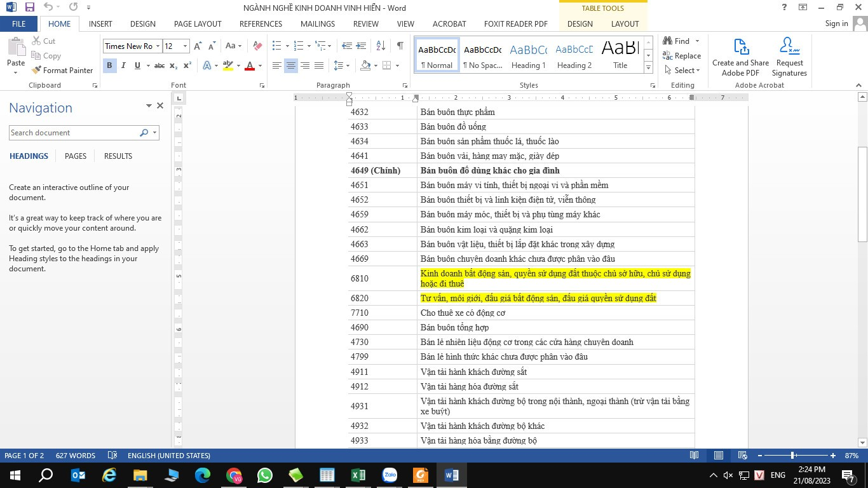Click the Increase Indent icon
Viewport: 868px width, 488px height.
click(360, 46)
